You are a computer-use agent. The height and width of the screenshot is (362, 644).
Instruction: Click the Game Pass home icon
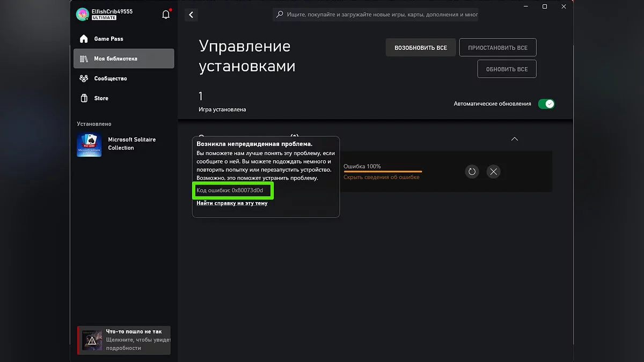(x=84, y=39)
